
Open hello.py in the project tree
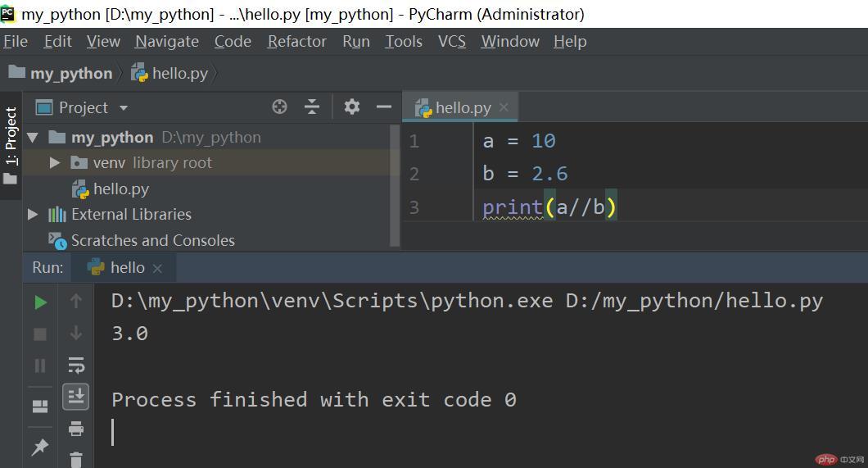tap(120, 189)
